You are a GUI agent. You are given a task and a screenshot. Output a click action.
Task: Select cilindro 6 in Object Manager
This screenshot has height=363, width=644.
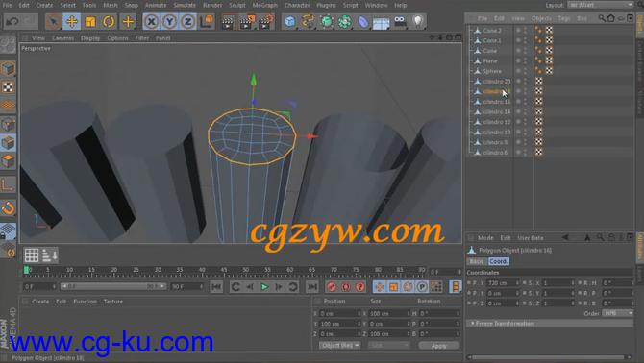tap(495, 153)
